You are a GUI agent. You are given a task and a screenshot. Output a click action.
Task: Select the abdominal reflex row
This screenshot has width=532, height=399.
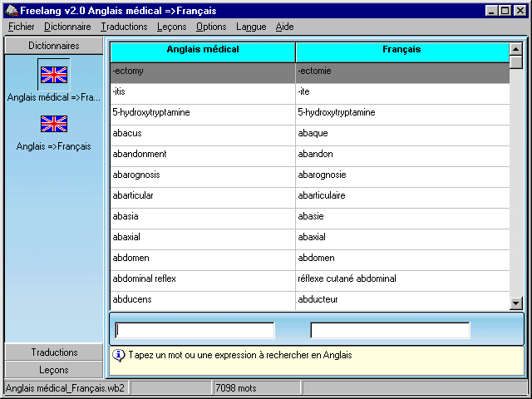(203, 278)
